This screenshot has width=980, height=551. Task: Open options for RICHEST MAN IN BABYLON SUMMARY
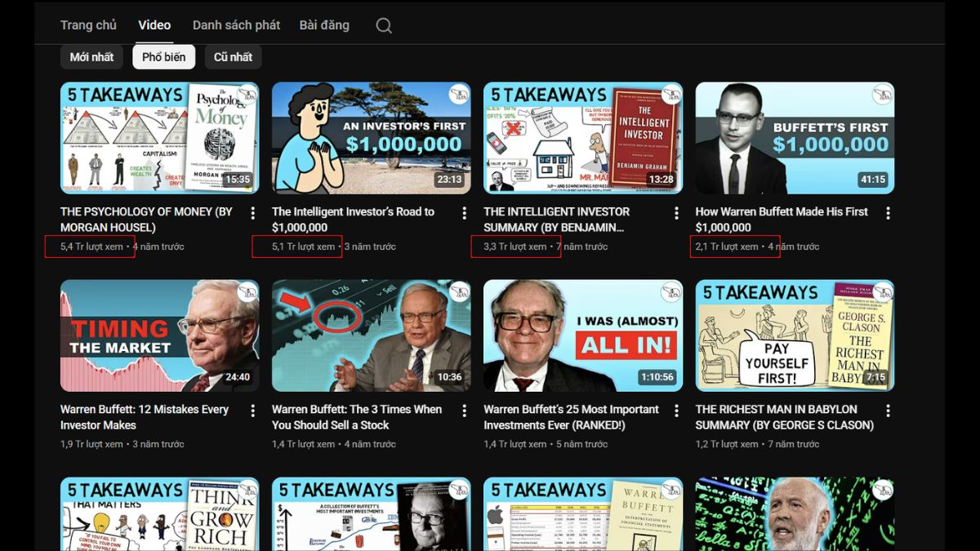click(887, 411)
